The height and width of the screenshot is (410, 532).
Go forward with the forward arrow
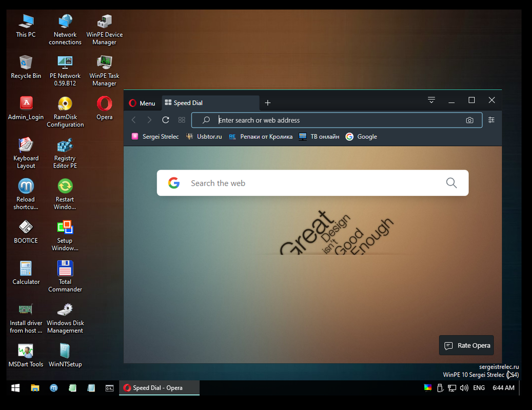pyautogui.click(x=149, y=120)
